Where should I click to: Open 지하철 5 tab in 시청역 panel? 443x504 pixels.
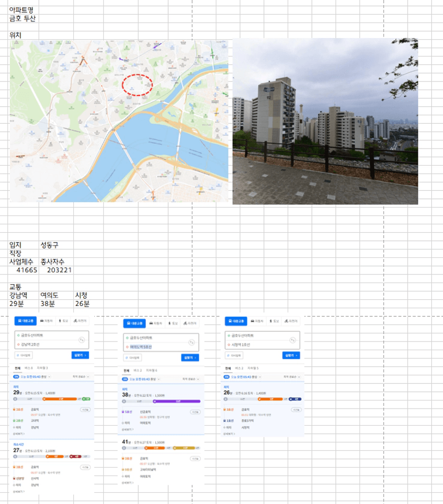pyautogui.click(x=253, y=368)
